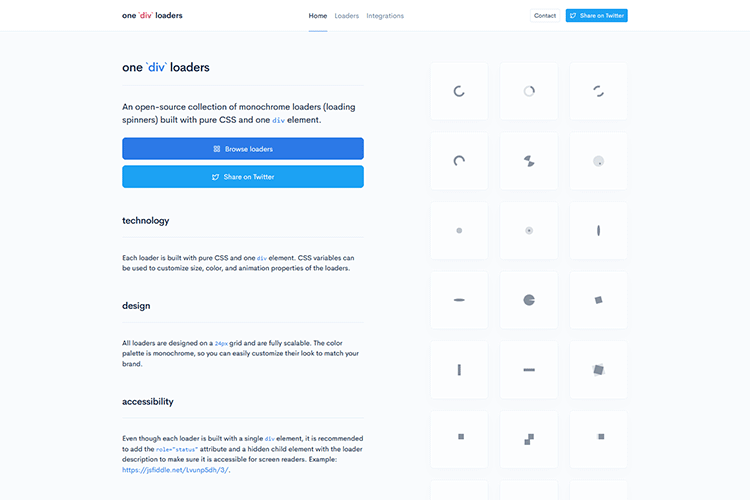Click the Twitter bird icon in header button

[x=573, y=16]
